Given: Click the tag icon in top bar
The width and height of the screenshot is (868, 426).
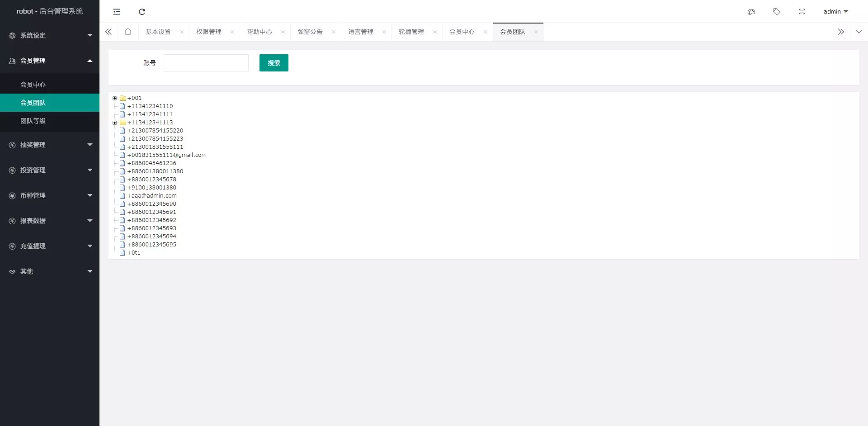Looking at the screenshot, I should [x=777, y=12].
